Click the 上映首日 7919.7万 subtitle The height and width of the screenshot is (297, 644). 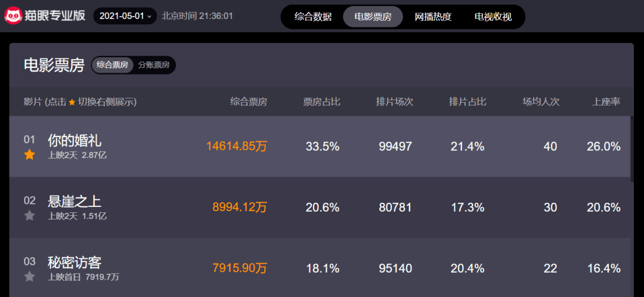coord(83,277)
